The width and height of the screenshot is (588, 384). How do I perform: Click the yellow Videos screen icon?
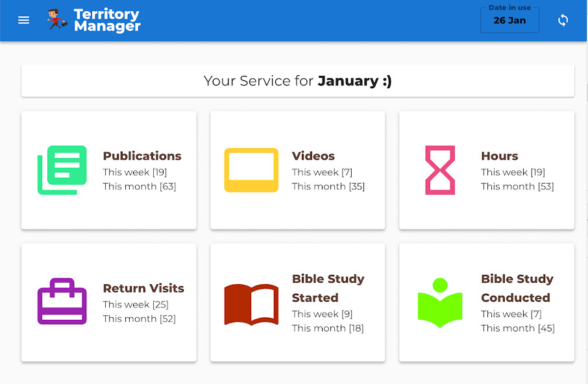(x=251, y=170)
